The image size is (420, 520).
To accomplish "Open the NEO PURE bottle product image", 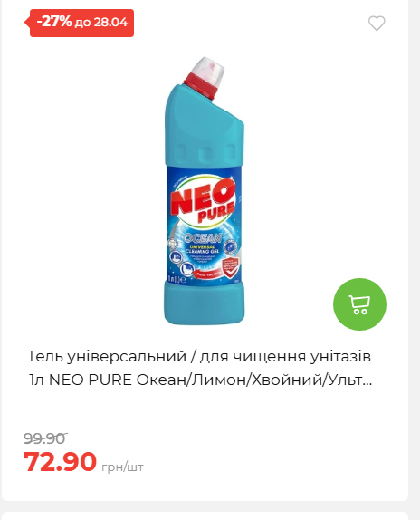I will click(204, 190).
